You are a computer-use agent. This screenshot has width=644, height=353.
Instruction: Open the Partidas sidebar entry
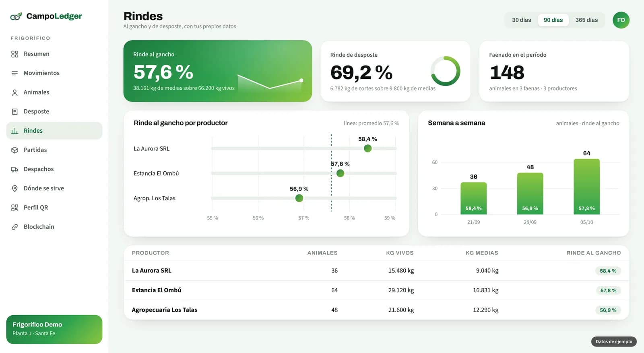54,150
